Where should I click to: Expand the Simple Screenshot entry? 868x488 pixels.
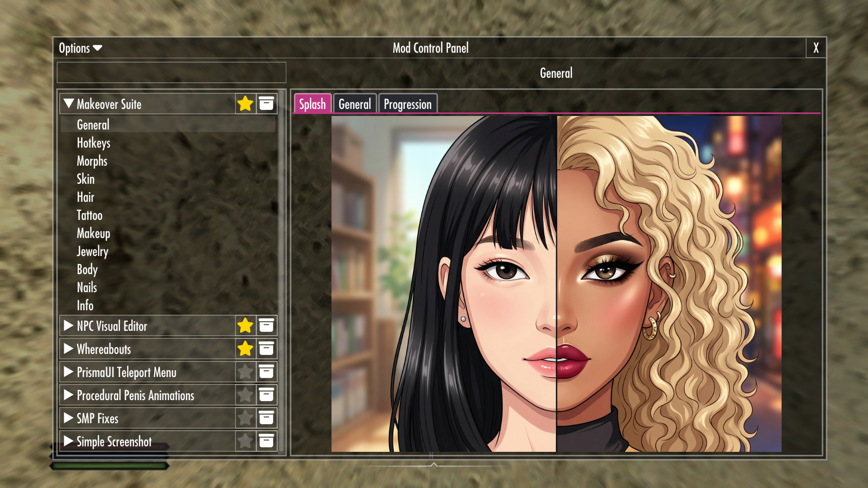pos(69,441)
